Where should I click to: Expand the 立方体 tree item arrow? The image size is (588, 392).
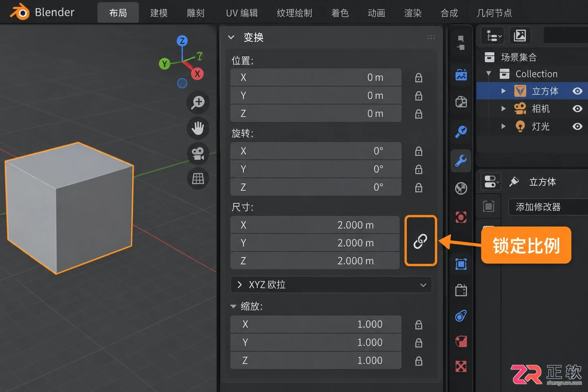[503, 91]
